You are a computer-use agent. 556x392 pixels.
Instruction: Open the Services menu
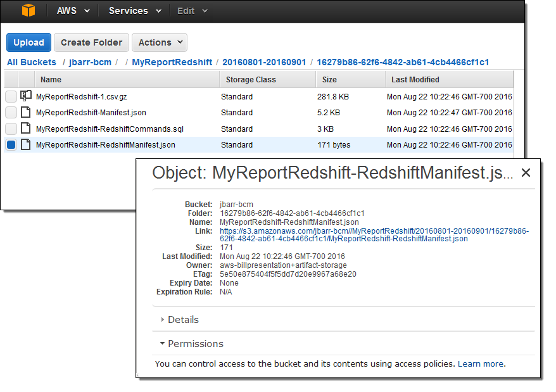click(x=134, y=11)
